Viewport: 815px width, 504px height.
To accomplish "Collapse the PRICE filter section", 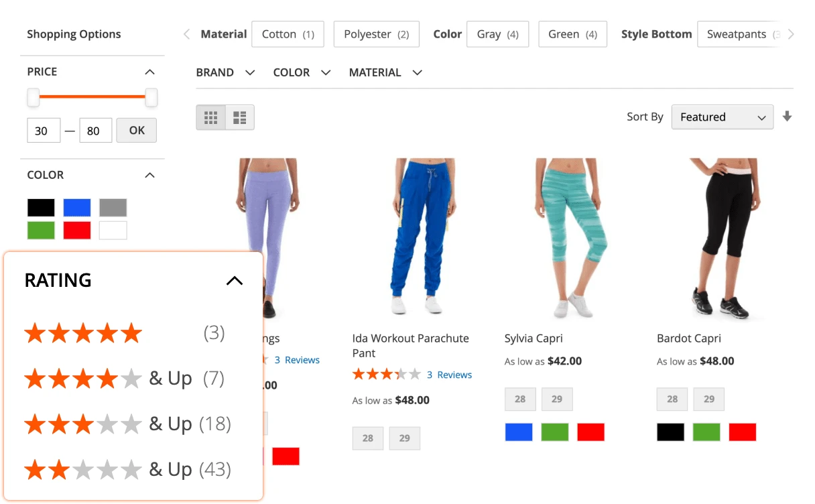I will 151,72.
